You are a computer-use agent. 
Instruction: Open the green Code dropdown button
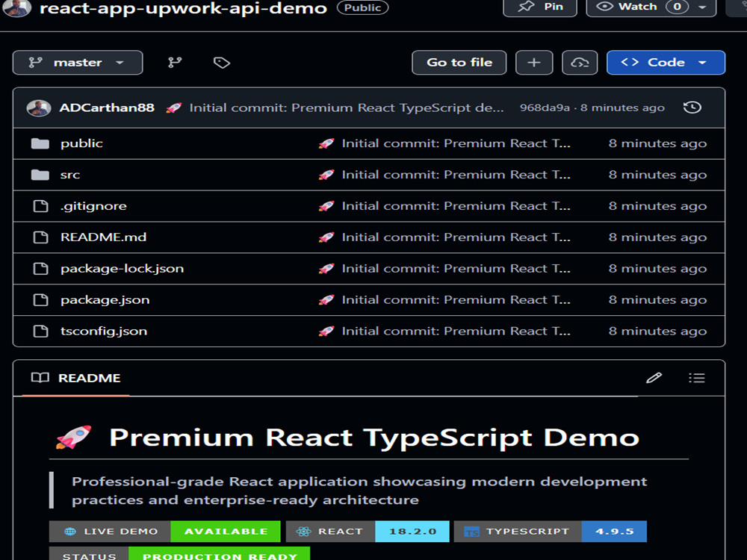pos(666,63)
